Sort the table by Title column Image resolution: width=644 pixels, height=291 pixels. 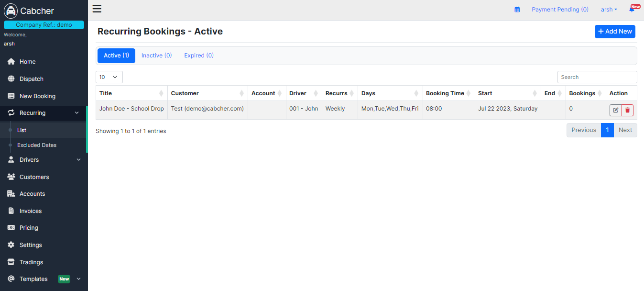131,93
